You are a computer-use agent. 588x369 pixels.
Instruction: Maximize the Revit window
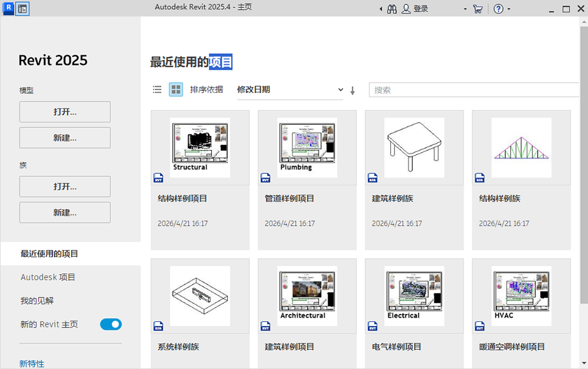(566, 9)
